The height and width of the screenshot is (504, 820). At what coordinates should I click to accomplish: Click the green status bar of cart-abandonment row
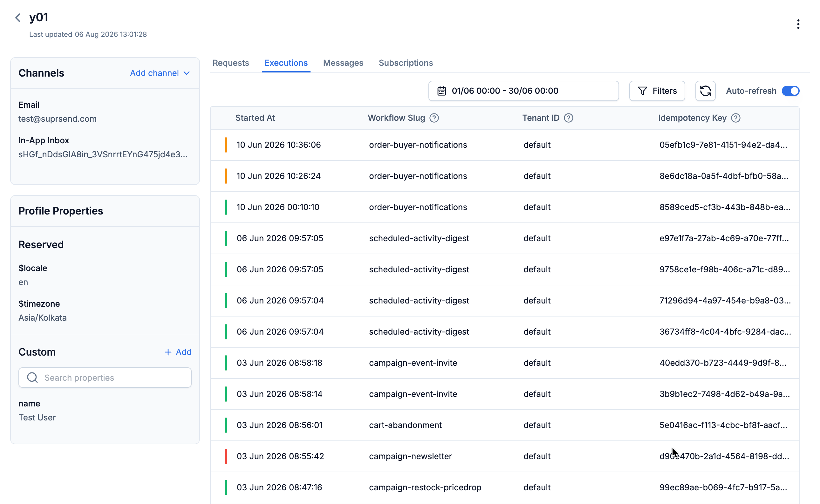click(x=226, y=425)
